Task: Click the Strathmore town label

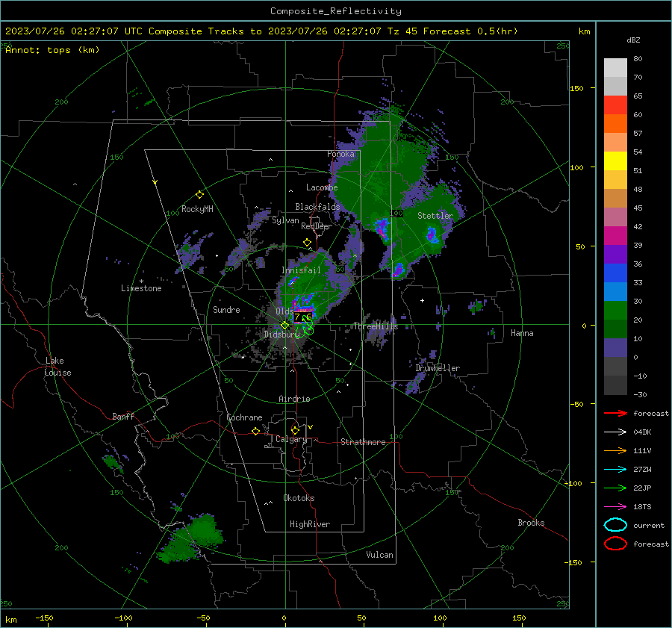Action: (363, 442)
